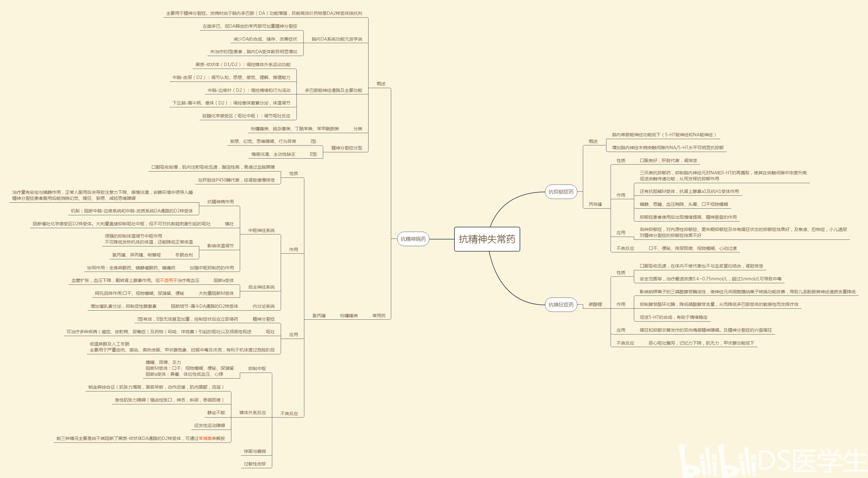This screenshot has height=478, width=868.
Task: Click the 影响体温调节 node
Action: [x=220, y=246]
